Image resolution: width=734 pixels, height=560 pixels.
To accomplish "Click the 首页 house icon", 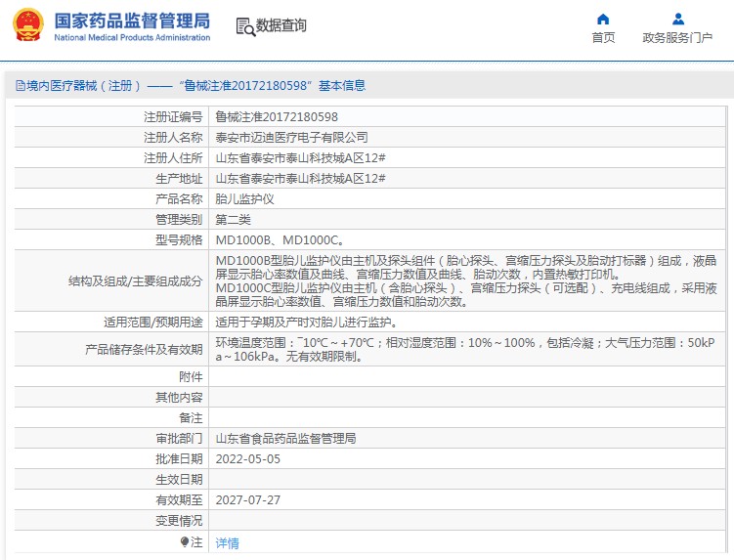I will coord(603,19).
